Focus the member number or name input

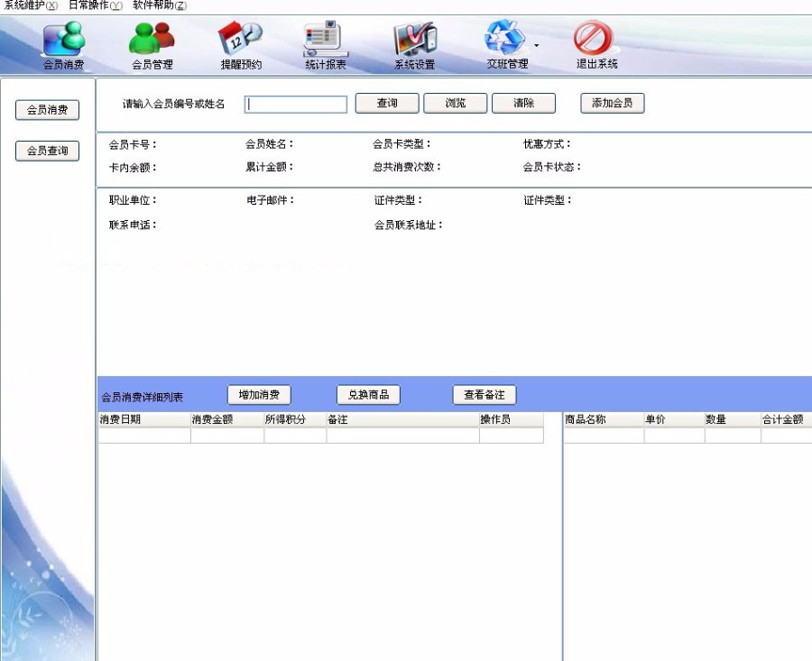tap(296, 104)
